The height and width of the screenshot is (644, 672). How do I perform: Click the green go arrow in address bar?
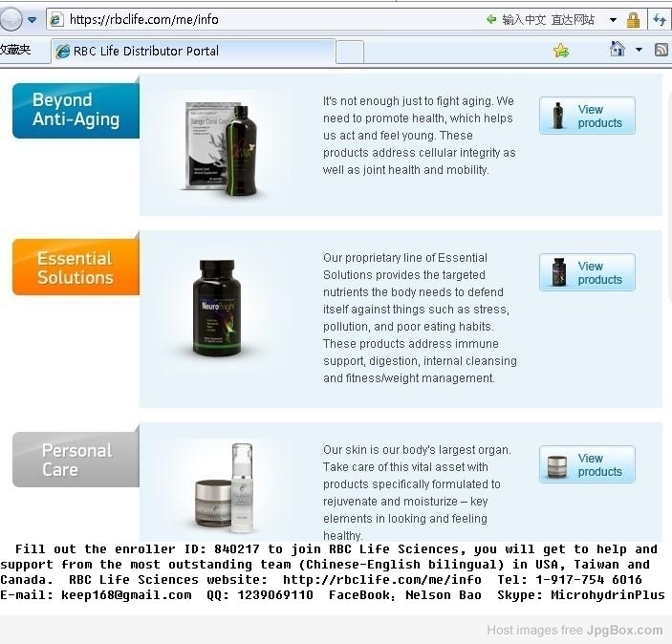click(491, 19)
